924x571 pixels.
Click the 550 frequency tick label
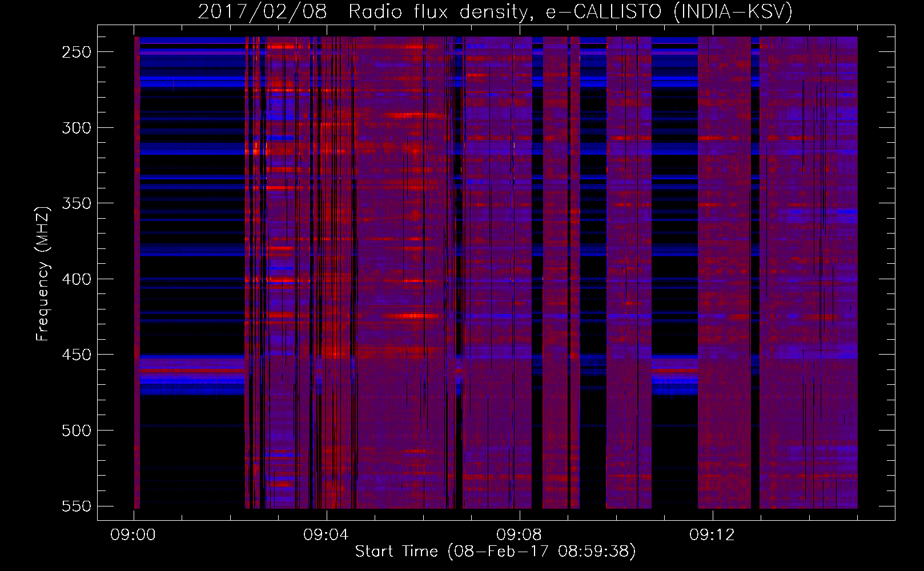[77, 506]
